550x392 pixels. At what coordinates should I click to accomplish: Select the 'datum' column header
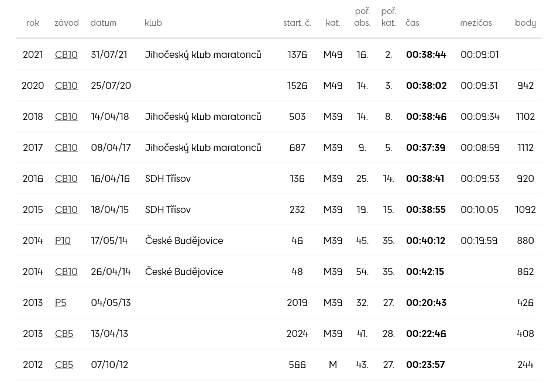pos(104,23)
